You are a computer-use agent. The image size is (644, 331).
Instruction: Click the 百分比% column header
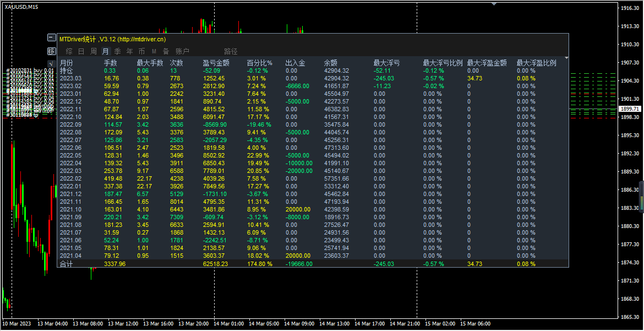pos(260,63)
